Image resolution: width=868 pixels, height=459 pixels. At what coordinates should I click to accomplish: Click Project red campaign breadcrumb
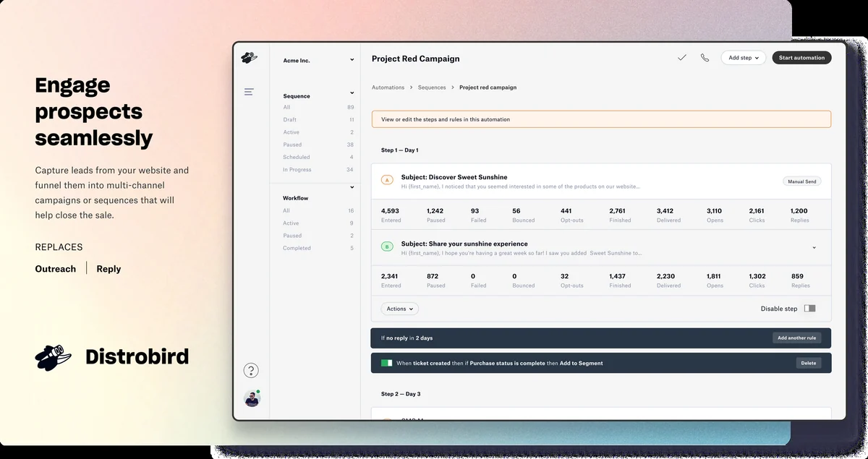(x=488, y=87)
